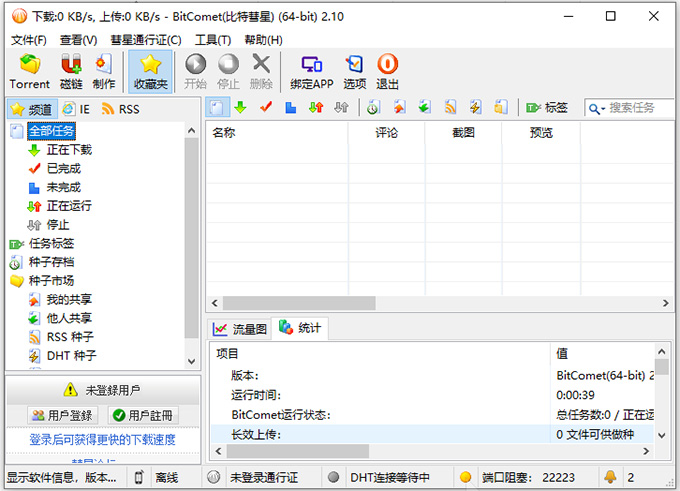Viewport: 680px width, 491px height.
Task: Stop the task with the 停止 button
Action: pos(228,72)
